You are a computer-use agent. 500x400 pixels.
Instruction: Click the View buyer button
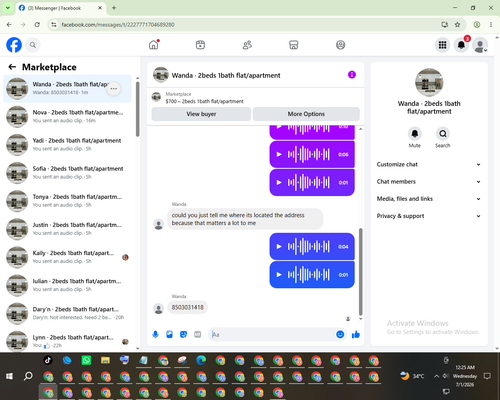click(x=201, y=114)
